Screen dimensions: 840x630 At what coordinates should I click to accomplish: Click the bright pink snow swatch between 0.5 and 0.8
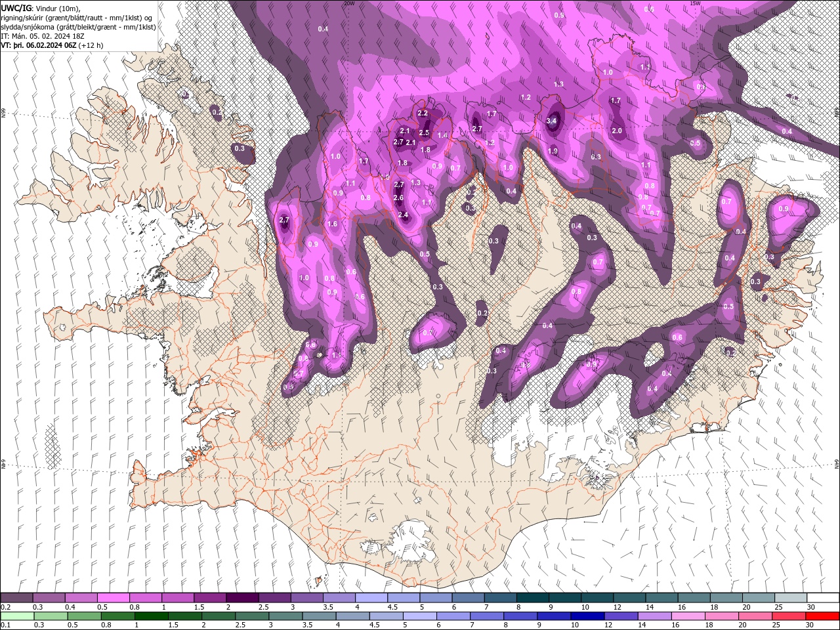(113, 598)
